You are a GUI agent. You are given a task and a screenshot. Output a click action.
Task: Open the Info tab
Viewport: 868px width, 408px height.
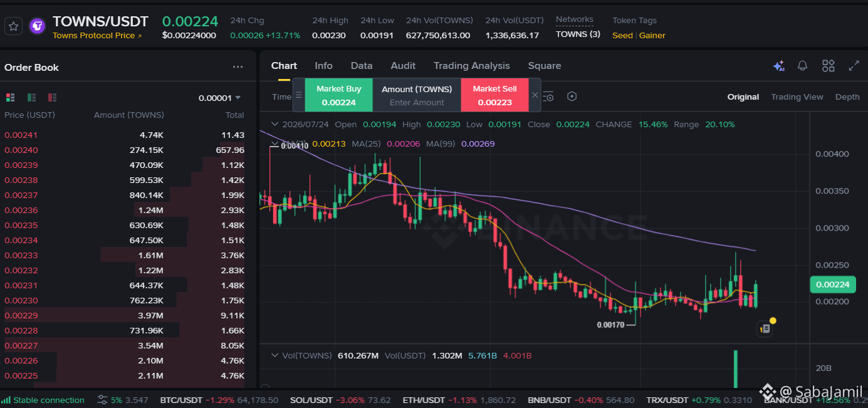pyautogui.click(x=323, y=66)
